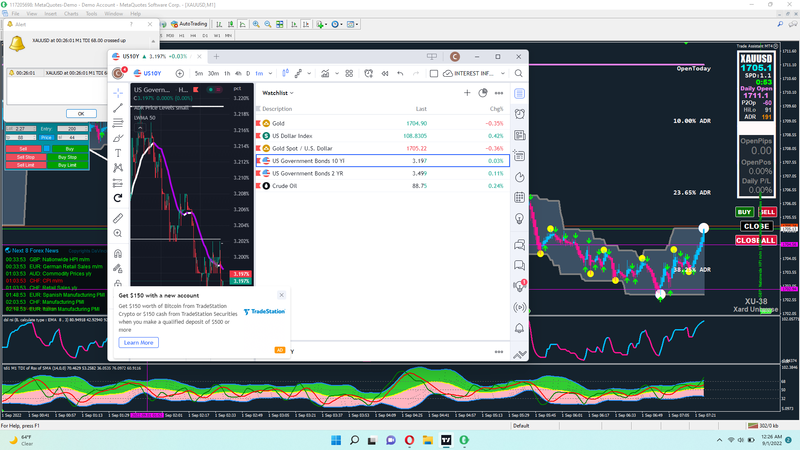Image resolution: width=800 pixels, height=450 pixels.
Task: Open the Calendar grid icon in right sidebar
Action: coord(519,197)
